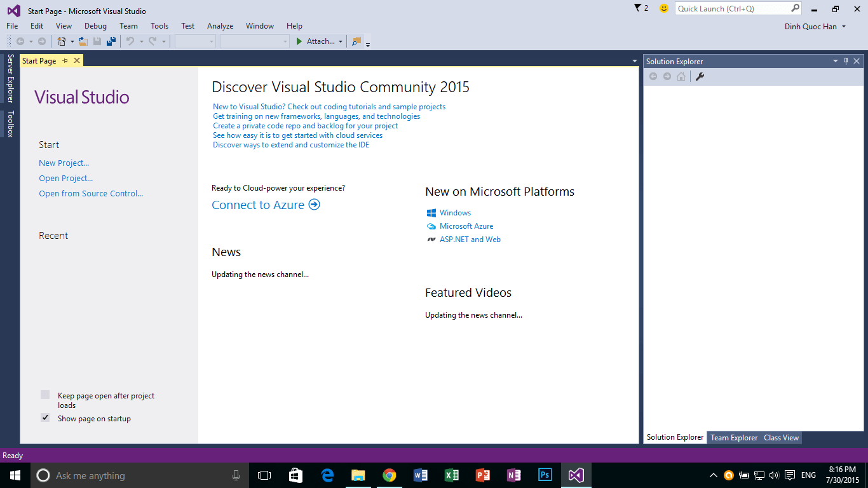Click the Navigate Forward arrow icon
This screenshot has height=488, width=868.
(x=42, y=41)
